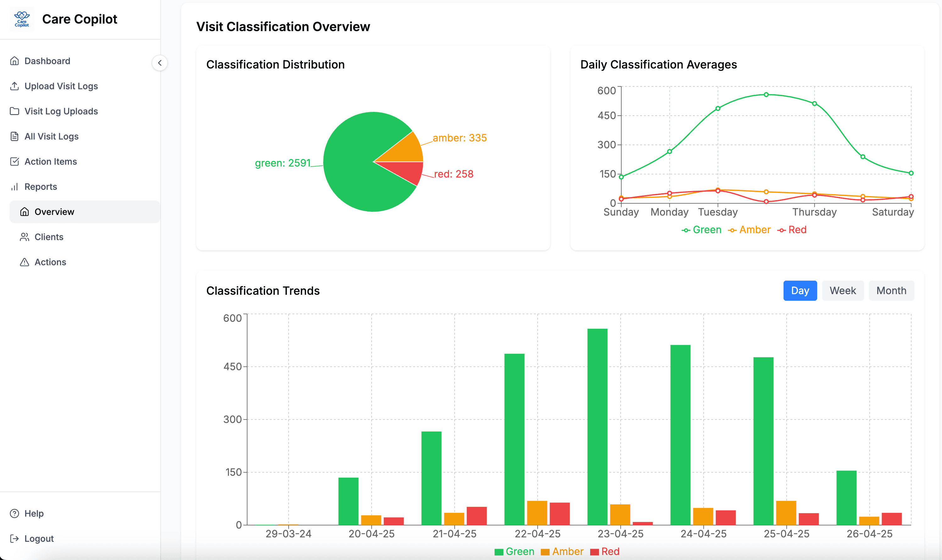Screen dimensions: 942x560
Task: Click the Help question mark icon
Action: 14,513
